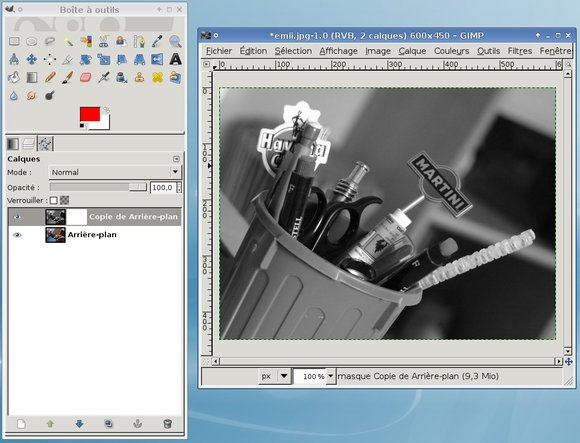Image resolution: width=580 pixels, height=443 pixels.
Task: Lower the layer with blue down arrow
Action: point(80,424)
